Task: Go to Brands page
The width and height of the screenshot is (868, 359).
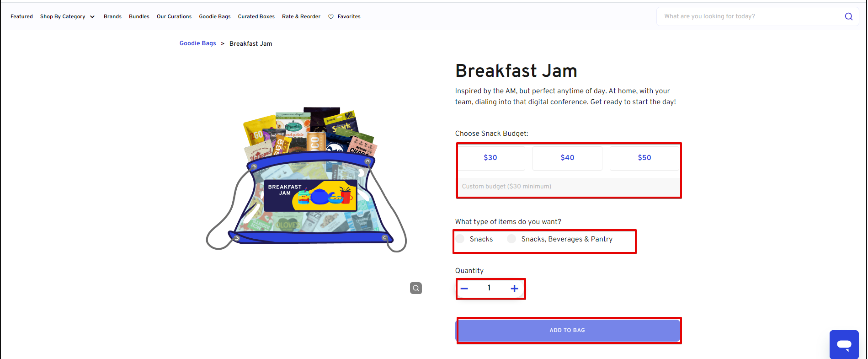Action: coord(112,17)
